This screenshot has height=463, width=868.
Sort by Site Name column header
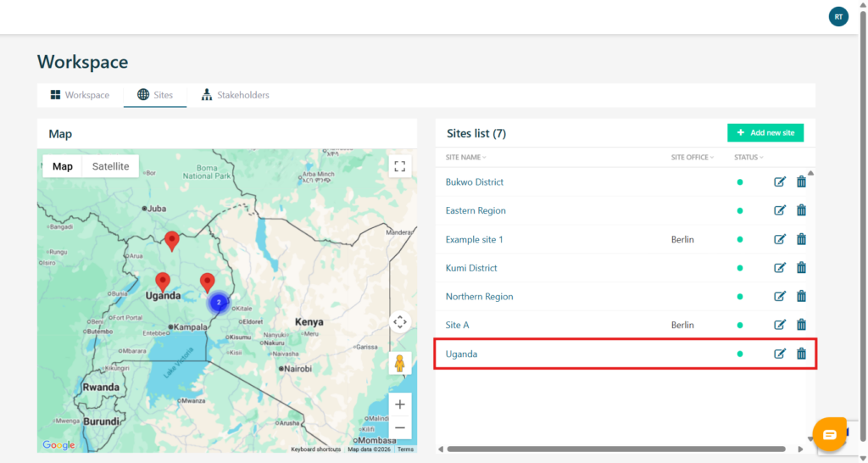coord(466,157)
